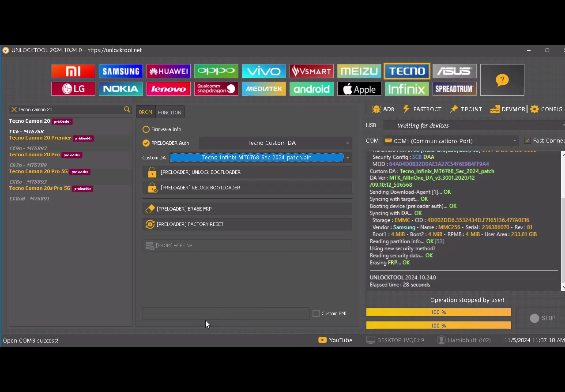Image resolution: width=565 pixels, height=392 pixels.
Task: Click PRELOADER UNLOCK BOOTLOADER button
Action: point(247,172)
